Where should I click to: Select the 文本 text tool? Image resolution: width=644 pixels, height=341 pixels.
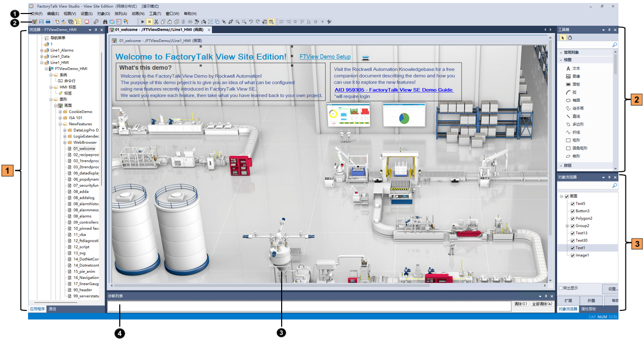[x=573, y=68]
